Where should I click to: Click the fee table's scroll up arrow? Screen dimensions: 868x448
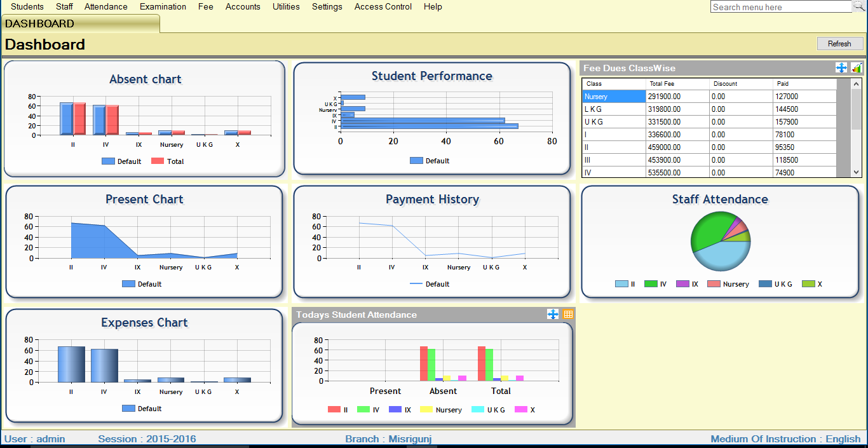[856, 84]
